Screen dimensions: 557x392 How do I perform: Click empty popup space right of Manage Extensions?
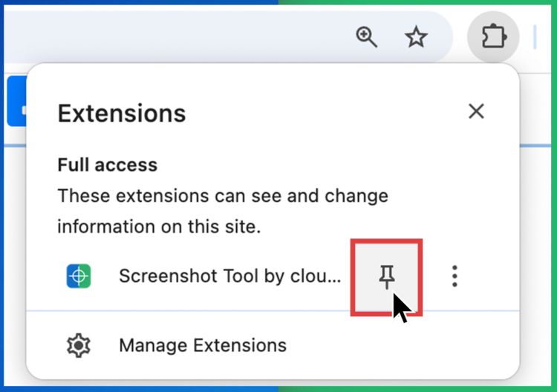point(401,345)
